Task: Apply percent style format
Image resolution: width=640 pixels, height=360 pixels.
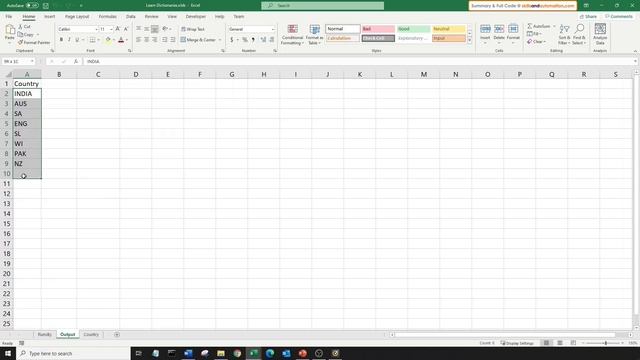Action: [245, 40]
